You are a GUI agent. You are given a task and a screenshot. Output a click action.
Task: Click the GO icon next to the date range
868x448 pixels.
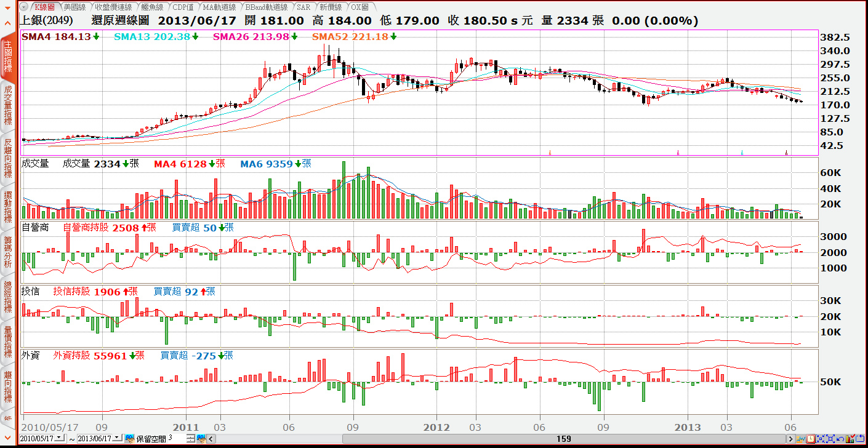tap(130, 438)
